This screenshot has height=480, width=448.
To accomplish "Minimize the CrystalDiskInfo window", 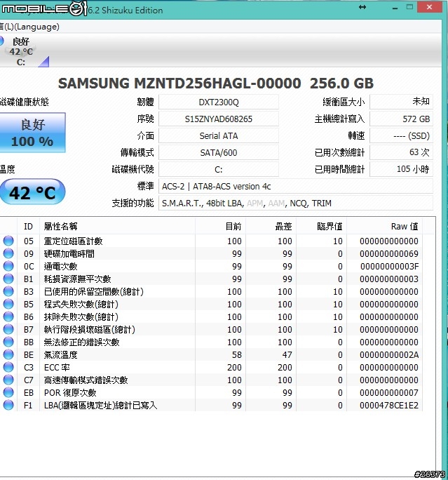I will [395, 7].
